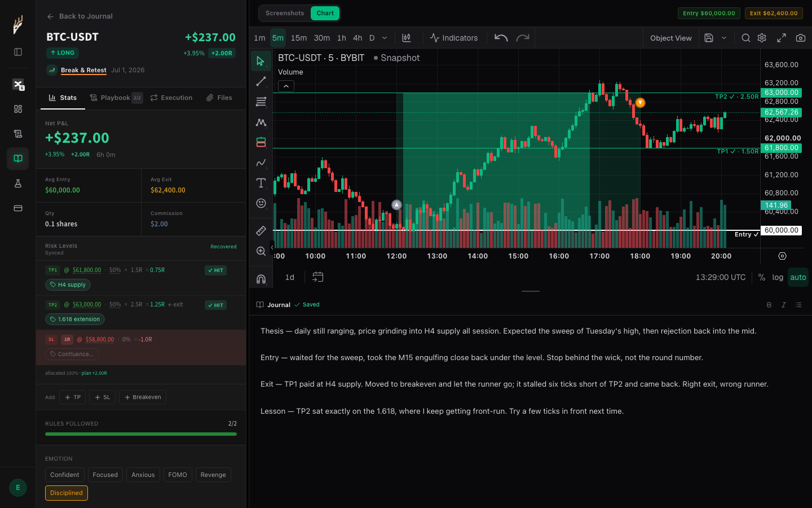Take a chart snapshot with camera icon
Viewport: 812px width, 508px height.
tap(801, 38)
